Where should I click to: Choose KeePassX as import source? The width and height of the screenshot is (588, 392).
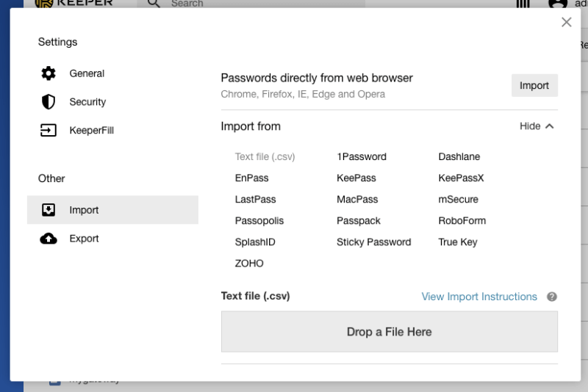point(461,178)
